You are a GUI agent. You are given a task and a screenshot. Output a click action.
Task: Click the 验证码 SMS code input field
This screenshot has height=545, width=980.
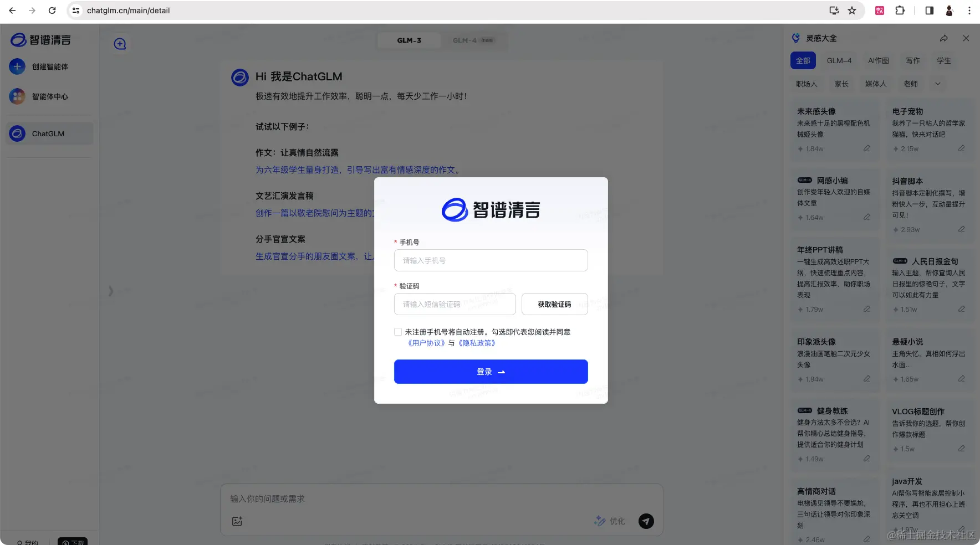click(455, 304)
